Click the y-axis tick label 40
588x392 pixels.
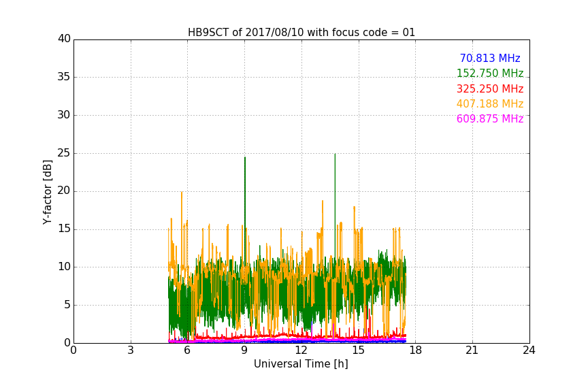(64, 39)
